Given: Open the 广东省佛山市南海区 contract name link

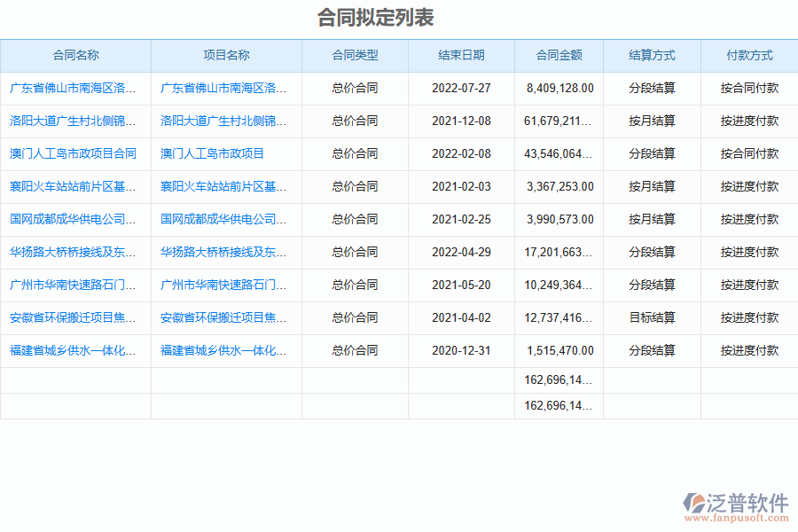Looking at the screenshot, I should click(x=74, y=88).
